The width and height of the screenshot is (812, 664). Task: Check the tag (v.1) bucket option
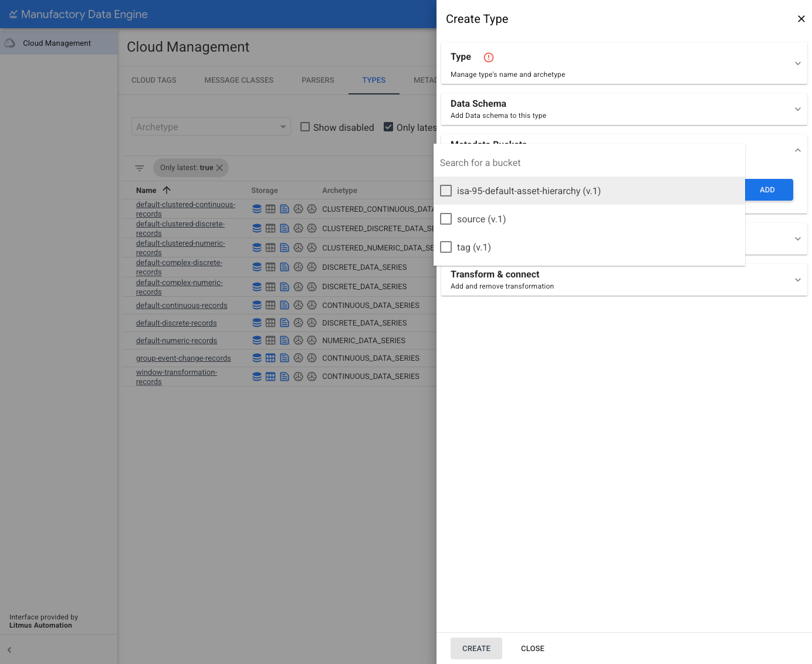coord(446,248)
